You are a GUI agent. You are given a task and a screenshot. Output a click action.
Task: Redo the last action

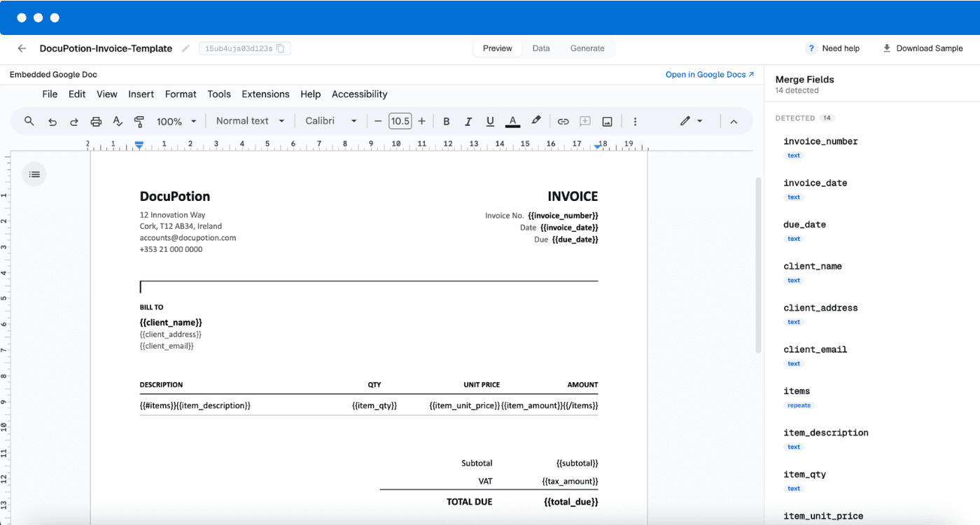pos(73,121)
